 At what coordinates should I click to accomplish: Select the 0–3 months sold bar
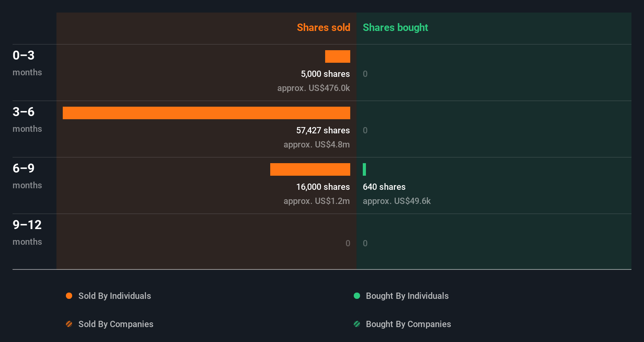click(338, 56)
